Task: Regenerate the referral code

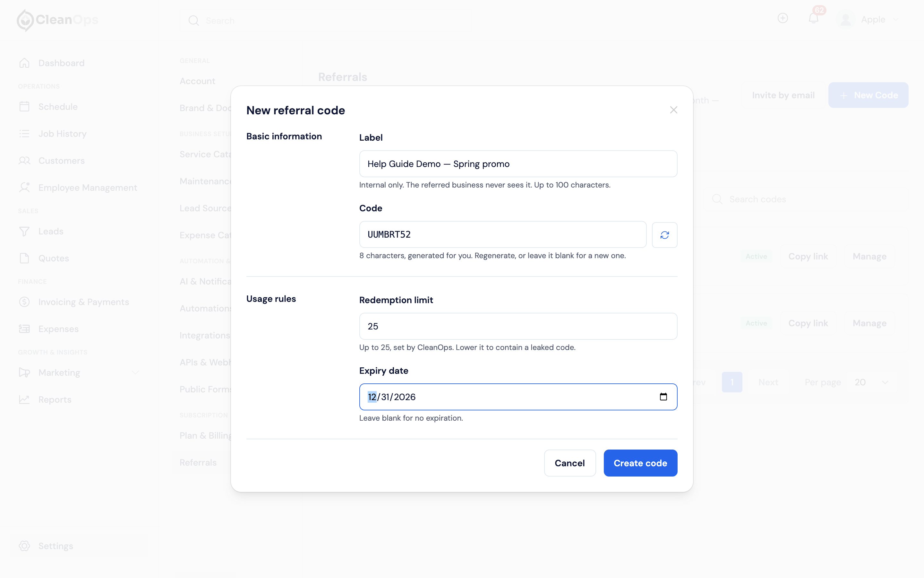Action: pos(664,235)
